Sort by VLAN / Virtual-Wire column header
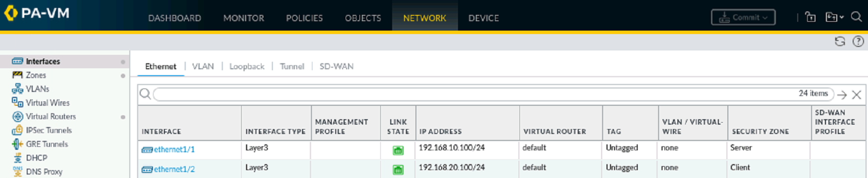This screenshot has height=178, width=868. click(x=693, y=123)
